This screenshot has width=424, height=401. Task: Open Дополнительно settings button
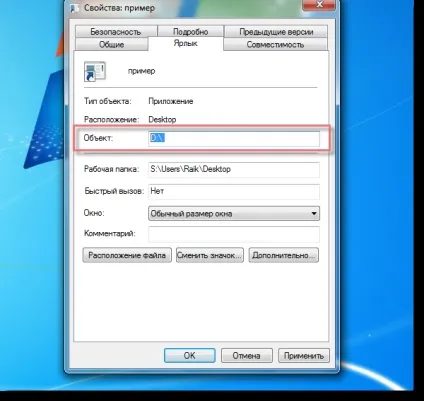284,255
